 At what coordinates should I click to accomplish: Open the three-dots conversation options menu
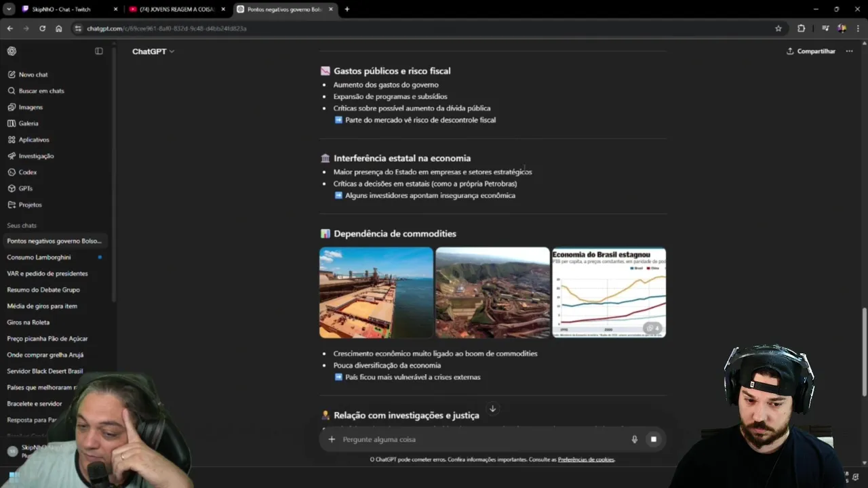849,51
